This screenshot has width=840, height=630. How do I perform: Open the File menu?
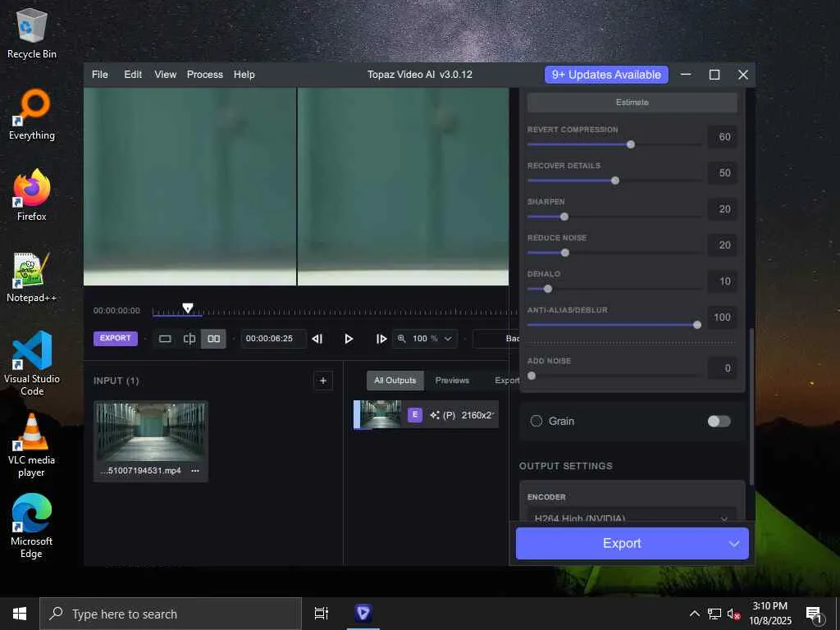[x=99, y=75]
